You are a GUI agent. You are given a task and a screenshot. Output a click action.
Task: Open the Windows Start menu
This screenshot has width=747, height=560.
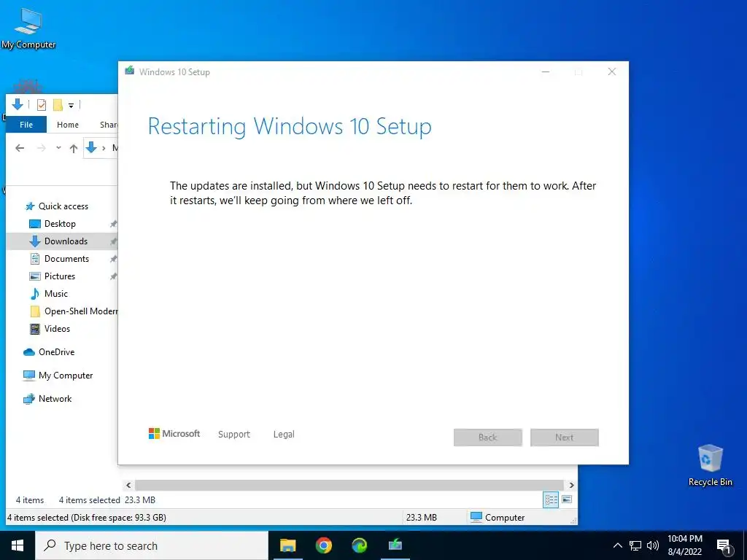[x=18, y=545]
